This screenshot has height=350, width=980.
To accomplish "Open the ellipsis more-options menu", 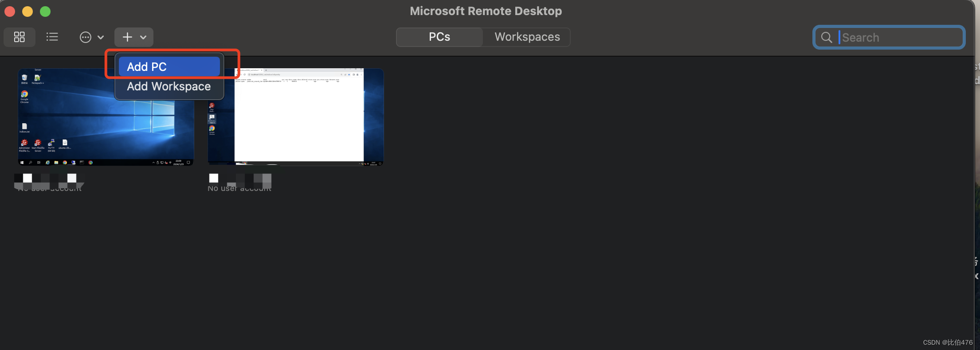I will click(x=86, y=37).
